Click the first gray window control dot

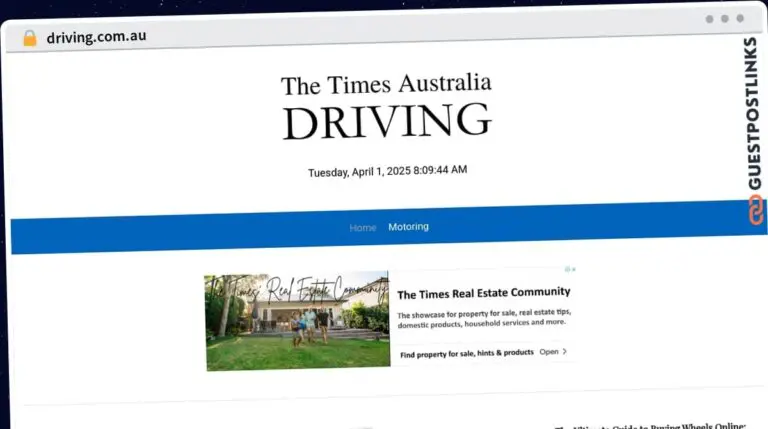point(709,19)
